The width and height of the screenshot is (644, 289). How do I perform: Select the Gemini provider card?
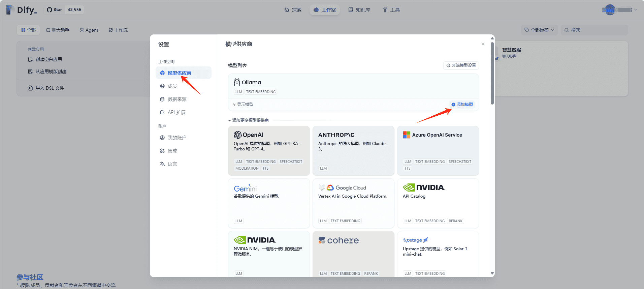(x=269, y=203)
